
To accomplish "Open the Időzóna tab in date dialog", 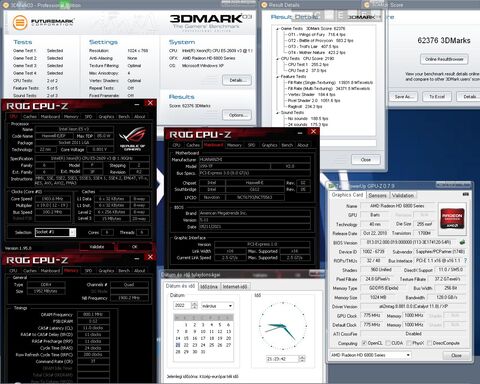I will coord(209,287).
